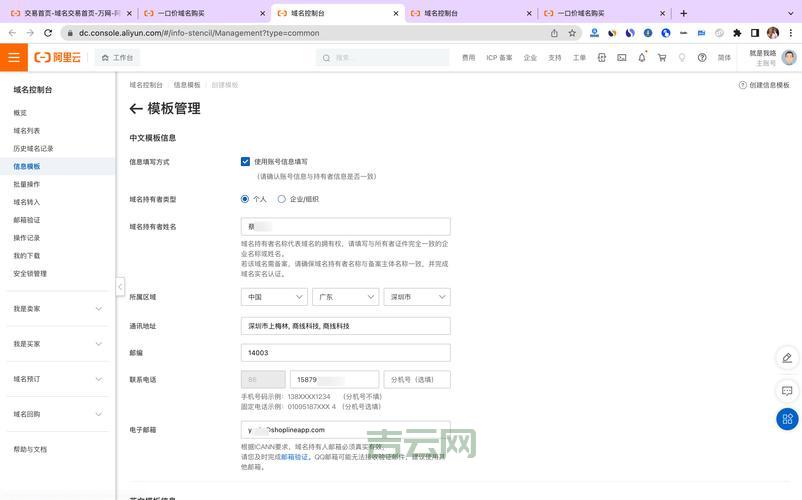Click the 邮箱验证 link below email field
The width and height of the screenshot is (802, 500).
pyautogui.click(x=295, y=457)
